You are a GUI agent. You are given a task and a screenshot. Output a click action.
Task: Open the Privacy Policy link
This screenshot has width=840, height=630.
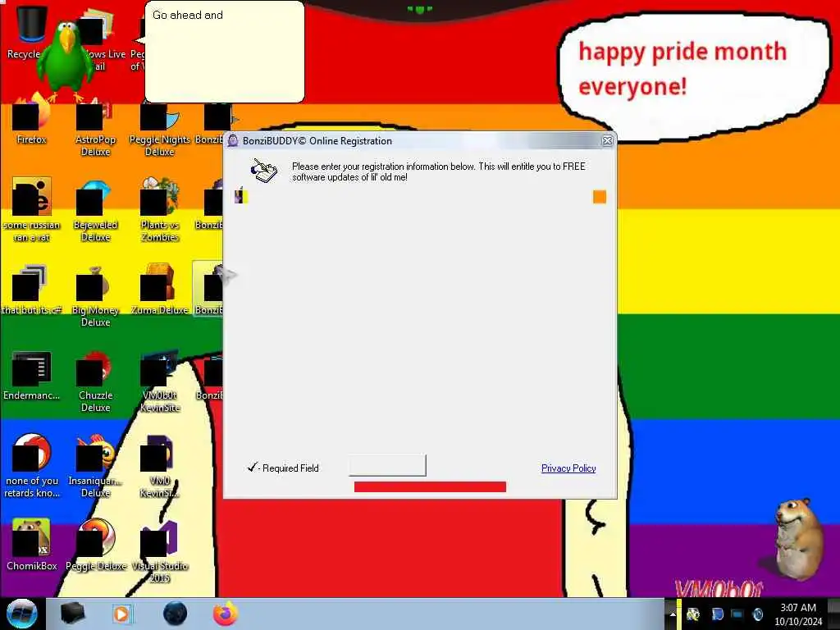[568, 468]
